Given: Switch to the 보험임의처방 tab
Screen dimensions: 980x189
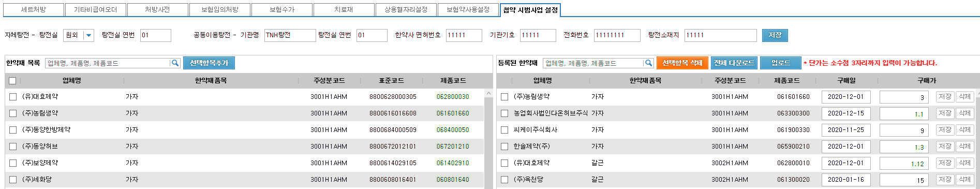Looking at the screenshot, I should [220, 10].
